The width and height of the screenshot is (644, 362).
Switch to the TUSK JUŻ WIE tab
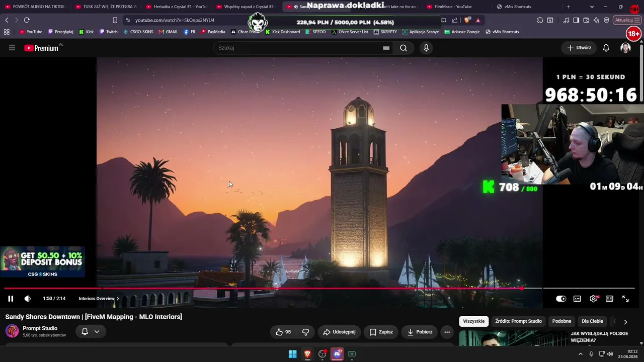click(106, 7)
